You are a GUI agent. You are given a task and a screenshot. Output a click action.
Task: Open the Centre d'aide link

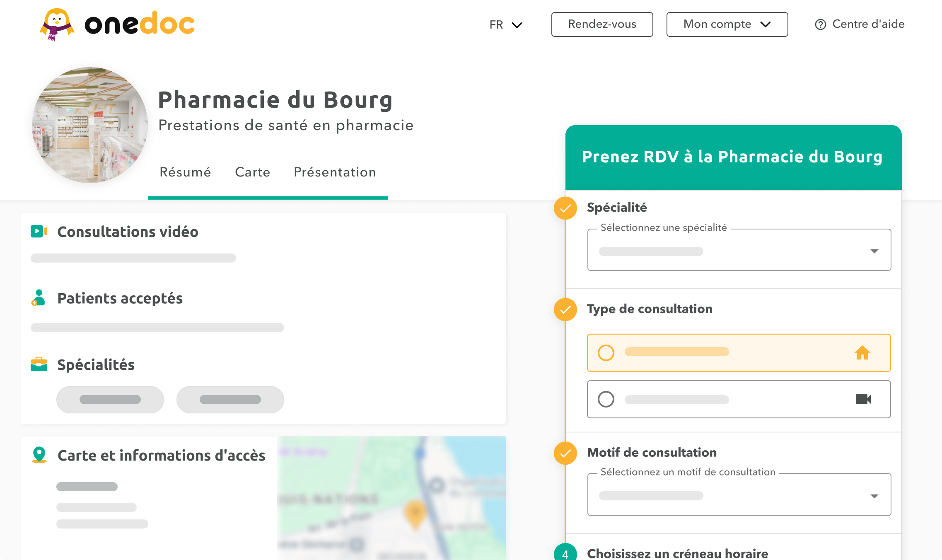(860, 24)
